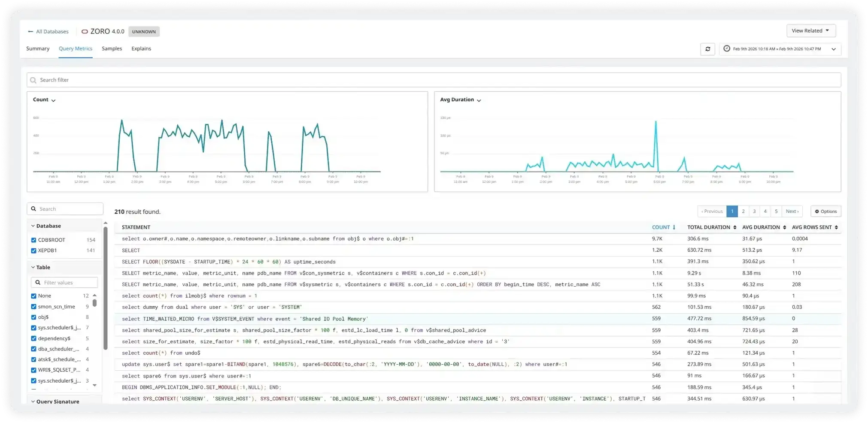This screenshot has width=868, height=423.
Task: Click the magnifier in the Search filter bar
Action: (33, 80)
